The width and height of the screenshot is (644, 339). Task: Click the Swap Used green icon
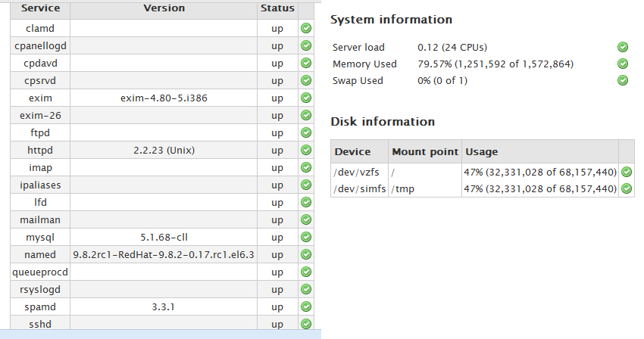623,80
